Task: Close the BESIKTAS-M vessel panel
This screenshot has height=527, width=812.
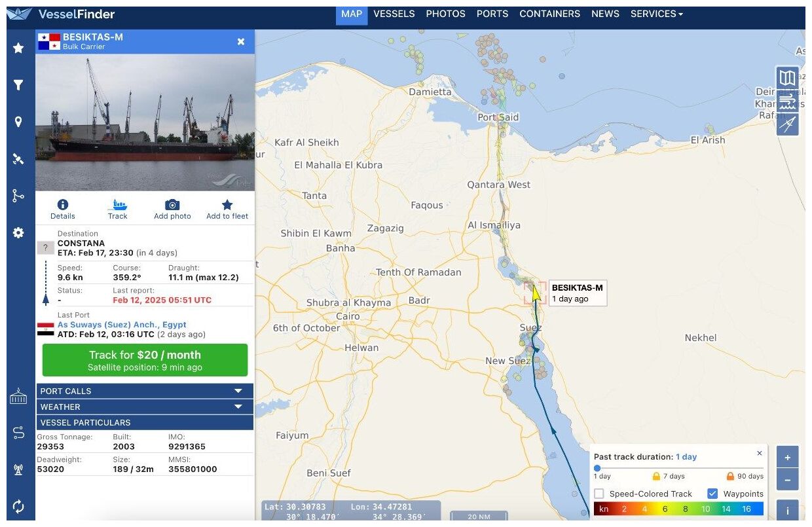Action: click(241, 42)
